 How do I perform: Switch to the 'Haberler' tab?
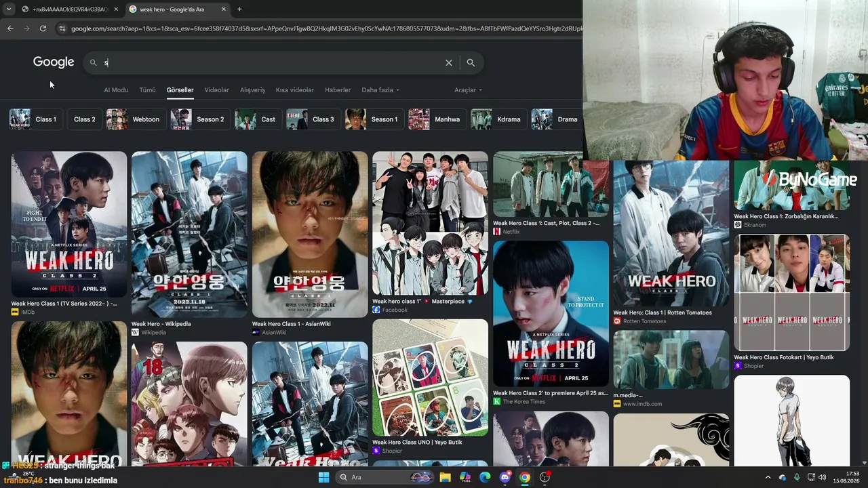338,90
